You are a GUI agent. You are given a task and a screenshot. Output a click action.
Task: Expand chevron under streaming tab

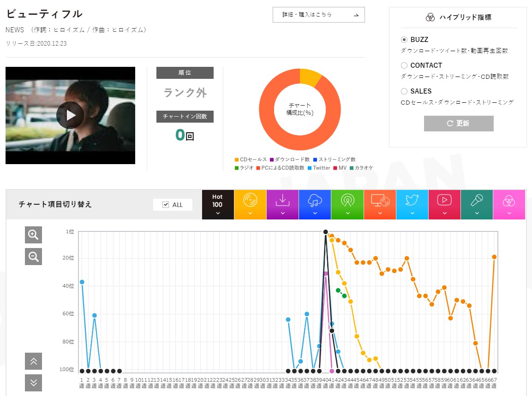coord(315,213)
